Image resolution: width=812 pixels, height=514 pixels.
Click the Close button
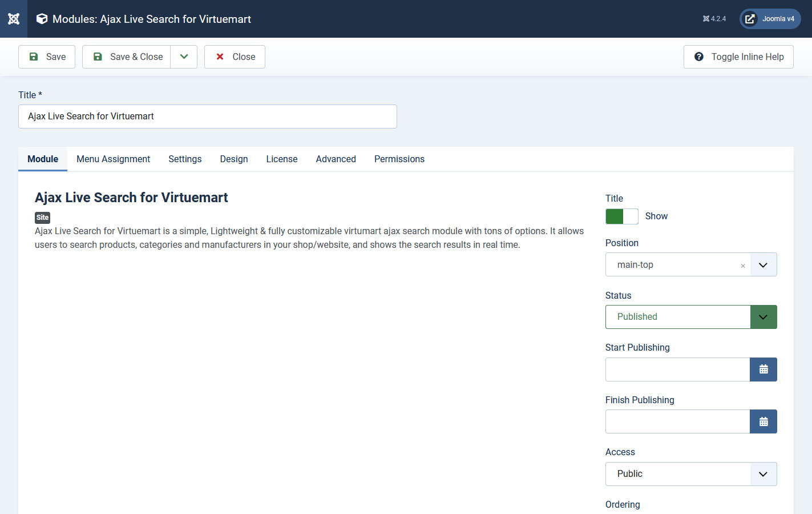(235, 57)
